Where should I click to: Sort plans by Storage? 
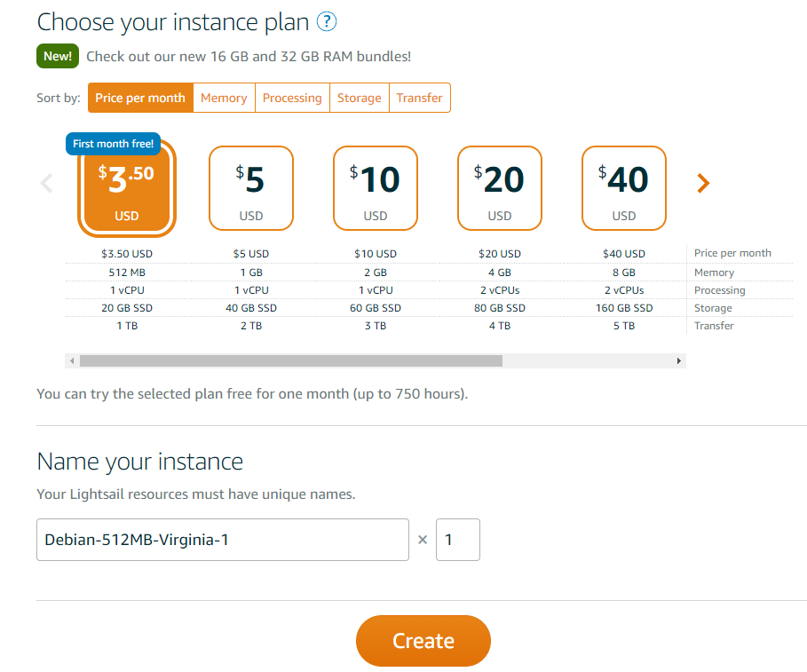[x=359, y=98]
